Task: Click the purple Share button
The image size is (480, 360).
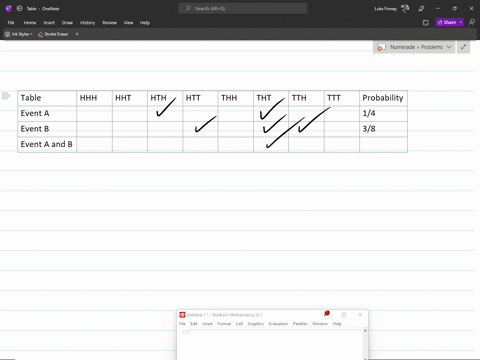Action: (x=447, y=22)
